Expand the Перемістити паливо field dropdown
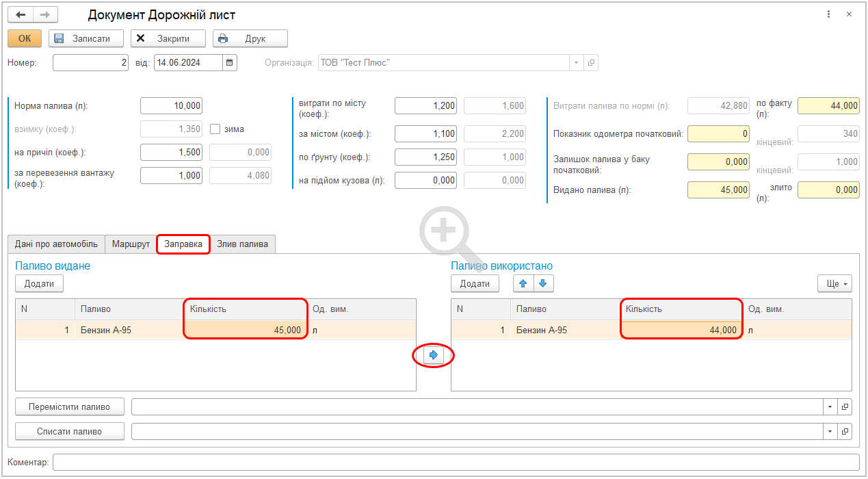 click(831, 407)
